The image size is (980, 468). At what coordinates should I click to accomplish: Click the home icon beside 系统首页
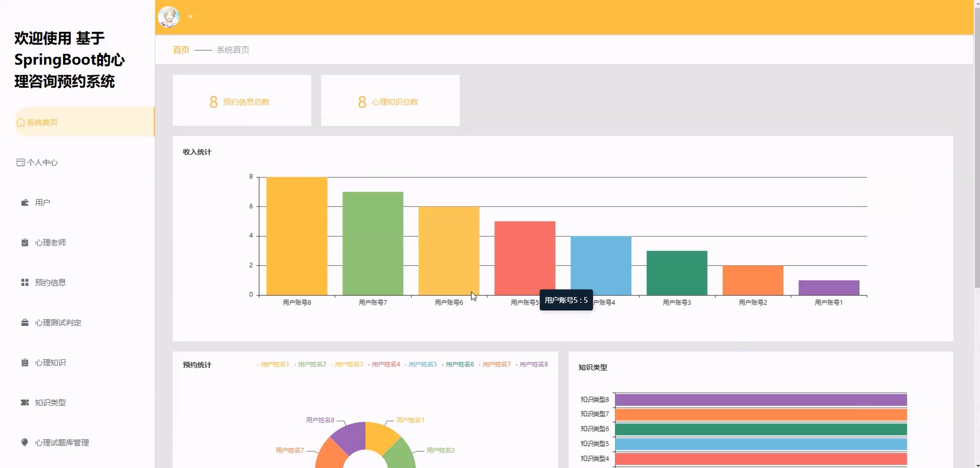pos(21,122)
